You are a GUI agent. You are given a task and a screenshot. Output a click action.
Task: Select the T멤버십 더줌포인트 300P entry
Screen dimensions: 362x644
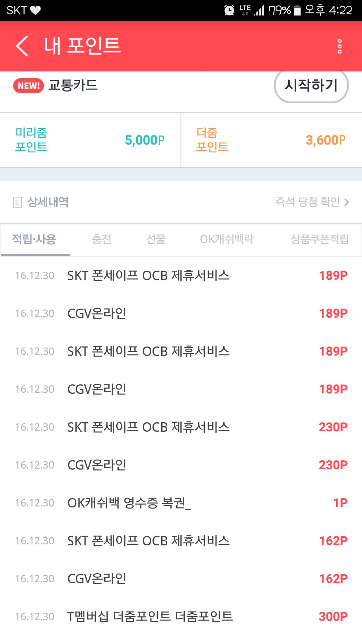click(x=181, y=616)
